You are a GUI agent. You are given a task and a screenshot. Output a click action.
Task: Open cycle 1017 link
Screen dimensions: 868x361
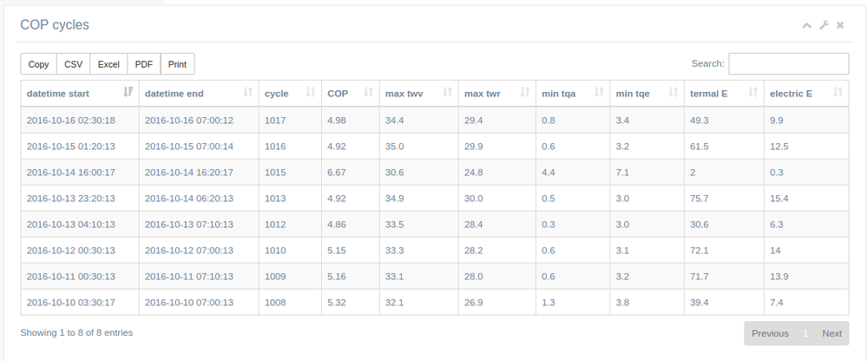click(275, 120)
